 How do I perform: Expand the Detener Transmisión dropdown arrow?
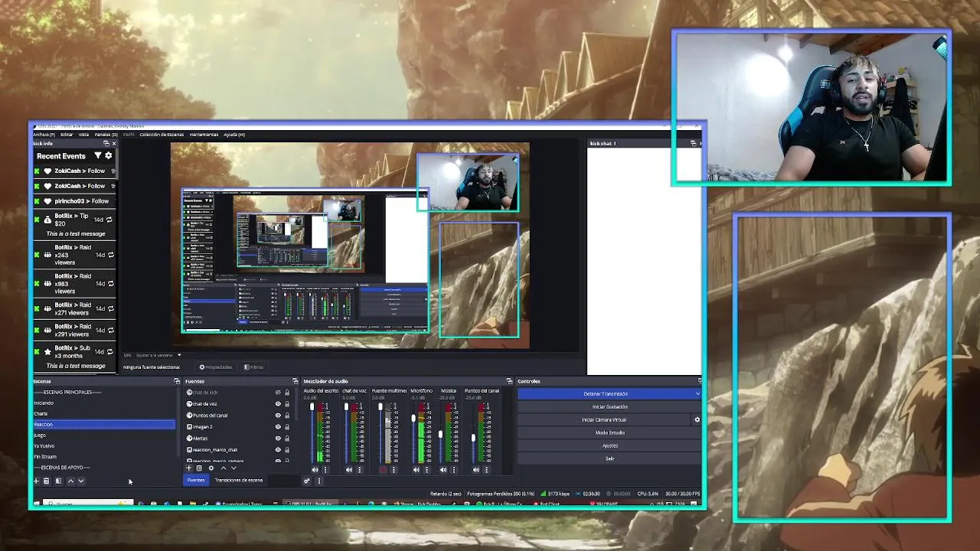(x=697, y=394)
